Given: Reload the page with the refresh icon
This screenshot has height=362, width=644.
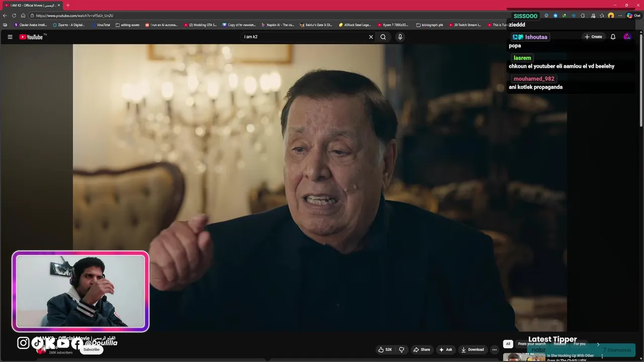Looking at the screenshot, I should coord(14,16).
